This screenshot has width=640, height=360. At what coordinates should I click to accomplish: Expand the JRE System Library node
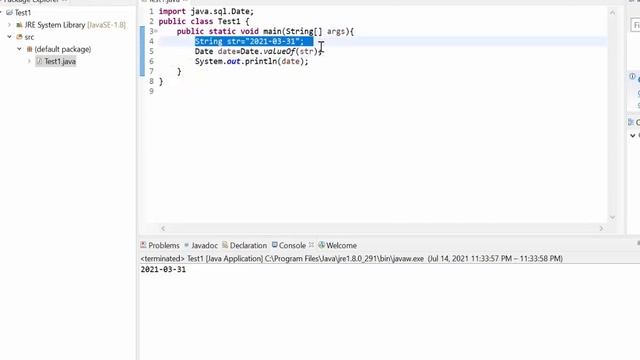[x=10, y=25]
